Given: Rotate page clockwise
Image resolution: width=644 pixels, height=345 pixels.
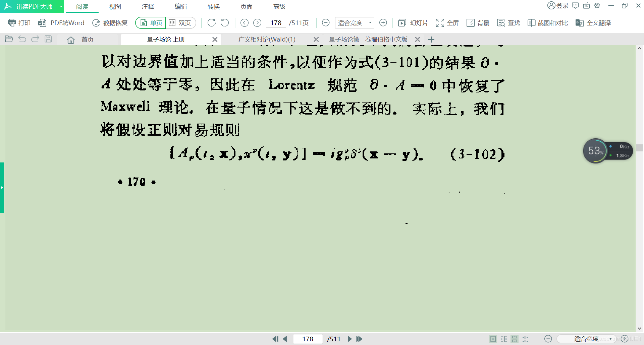Looking at the screenshot, I should (x=211, y=23).
